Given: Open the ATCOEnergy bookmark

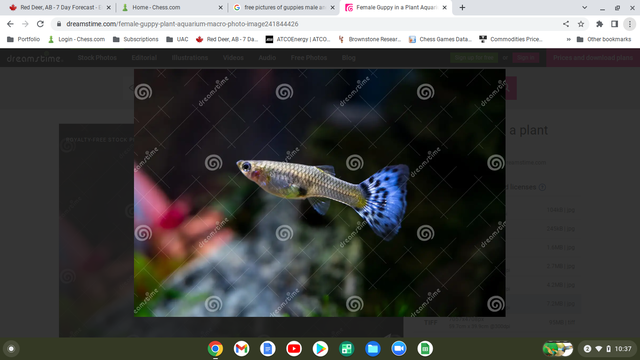Looking at the screenshot, I should click(298, 39).
